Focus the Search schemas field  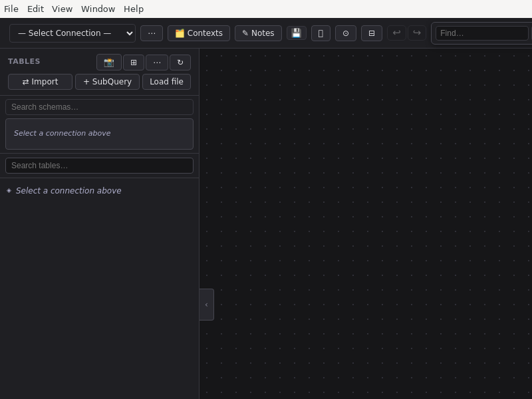click(x=99, y=107)
